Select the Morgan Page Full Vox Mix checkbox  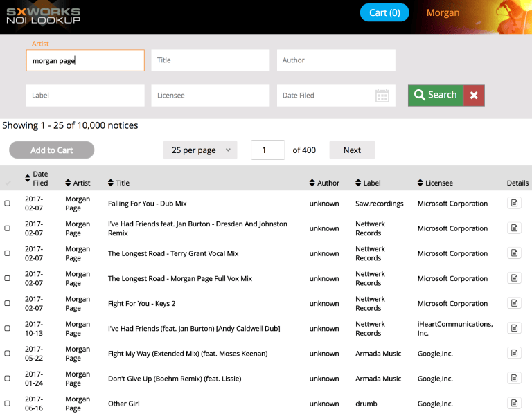(7, 278)
